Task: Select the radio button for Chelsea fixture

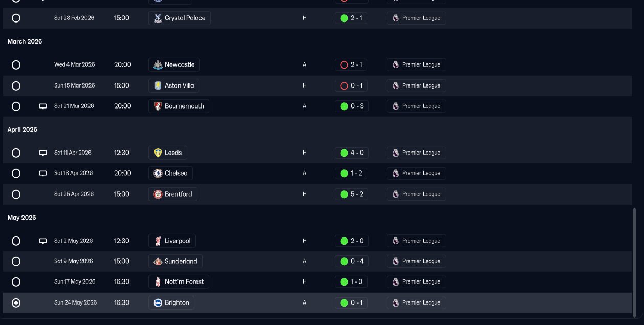Action: tap(16, 174)
